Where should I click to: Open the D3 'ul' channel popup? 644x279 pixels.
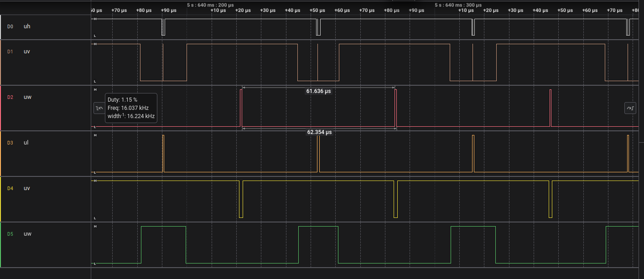point(26,142)
